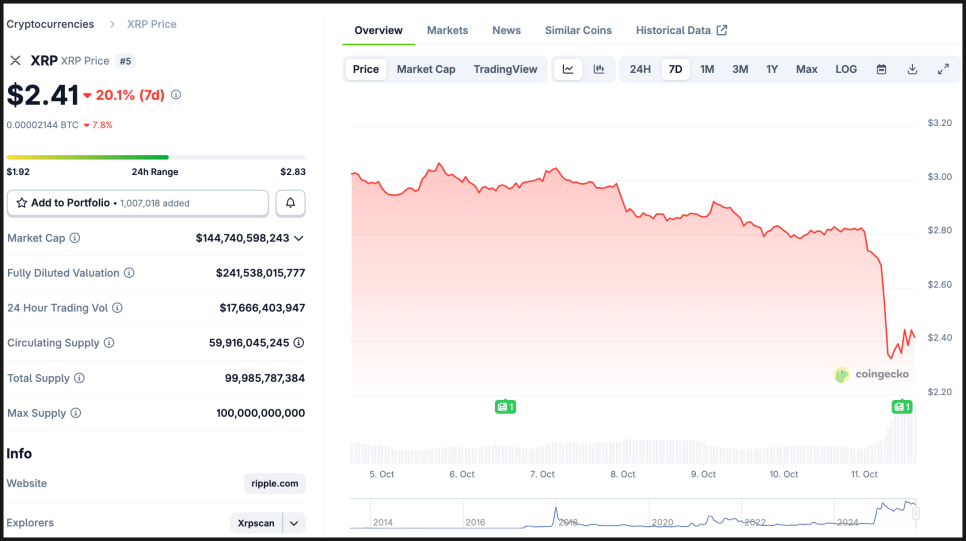This screenshot has width=966, height=541.
Task: Click the price alert bell icon
Action: click(290, 203)
